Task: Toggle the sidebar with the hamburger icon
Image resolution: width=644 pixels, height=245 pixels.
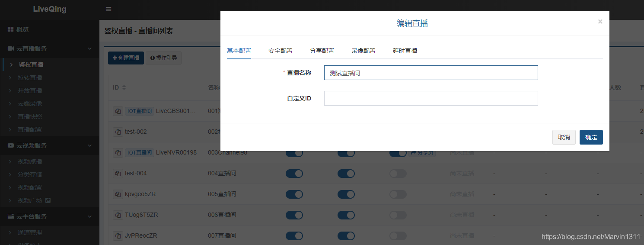Action: click(108, 9)
